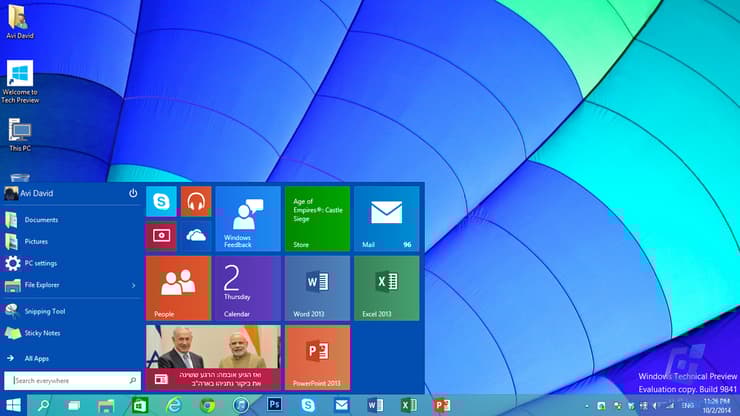Open the Music headphones tile
740x416 pixels.
(196, 202)
